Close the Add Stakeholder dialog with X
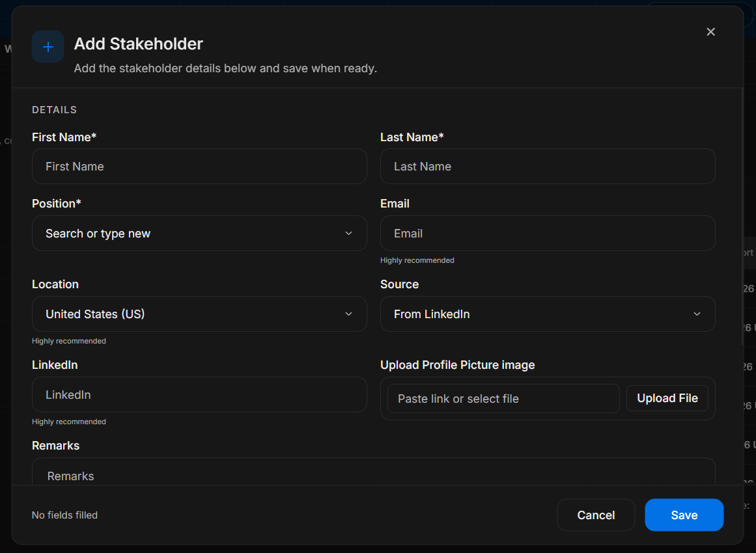Image resolution: width=756 pixels, height=553 pixels. click(x=710, y=32)
